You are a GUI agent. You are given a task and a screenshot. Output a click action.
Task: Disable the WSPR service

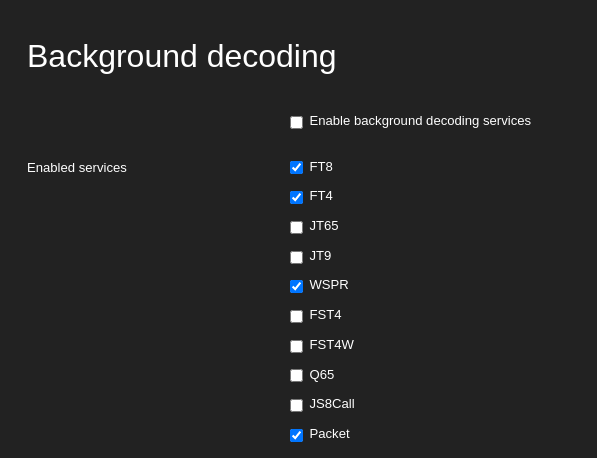(x=296, y=286)
